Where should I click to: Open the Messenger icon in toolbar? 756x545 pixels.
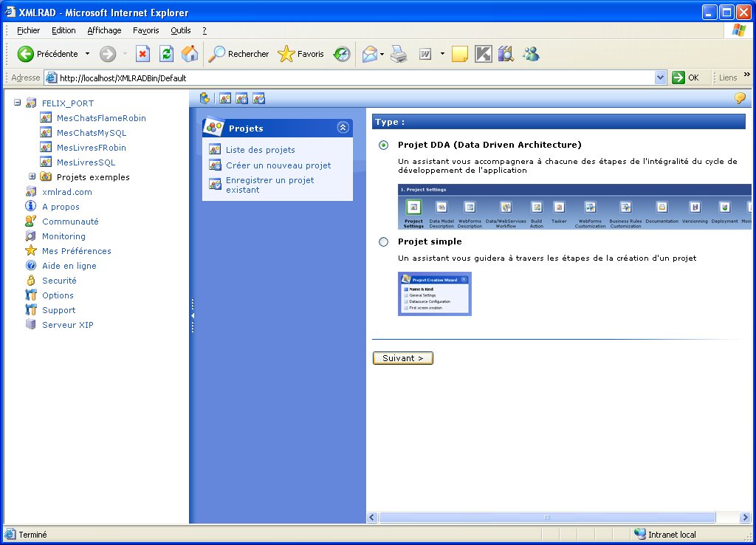[531, 54]
